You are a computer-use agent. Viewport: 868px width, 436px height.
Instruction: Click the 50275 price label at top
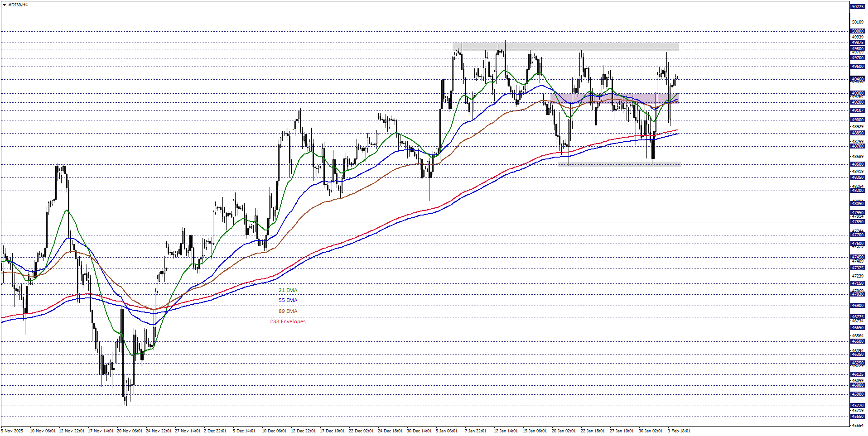[x=858, y=6]
